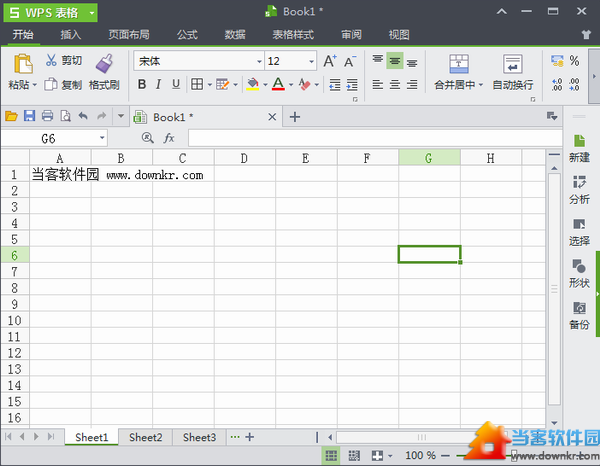Switch to the Sheet3 tab

tap(199, 437)
